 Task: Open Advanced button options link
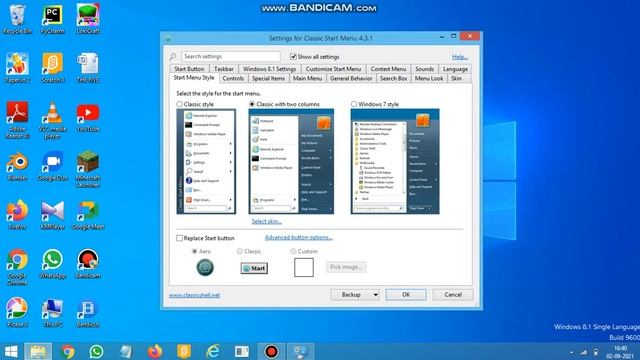coord(298,238)
